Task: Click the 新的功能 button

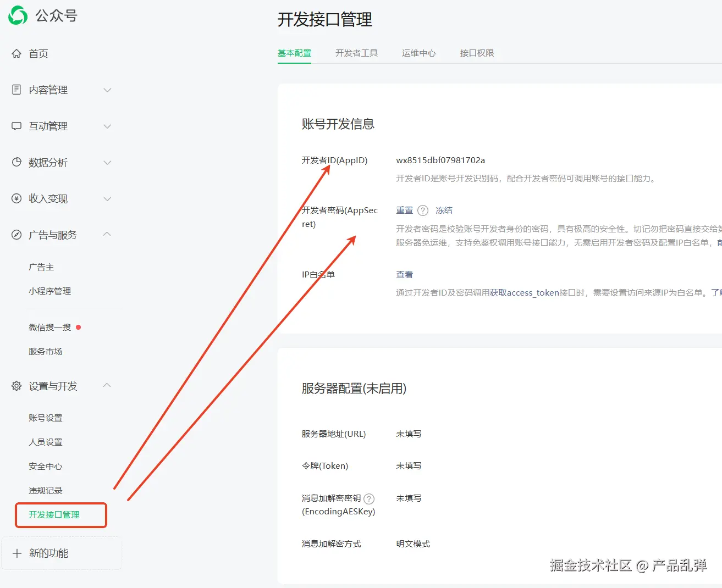Action: click(61, 553)
